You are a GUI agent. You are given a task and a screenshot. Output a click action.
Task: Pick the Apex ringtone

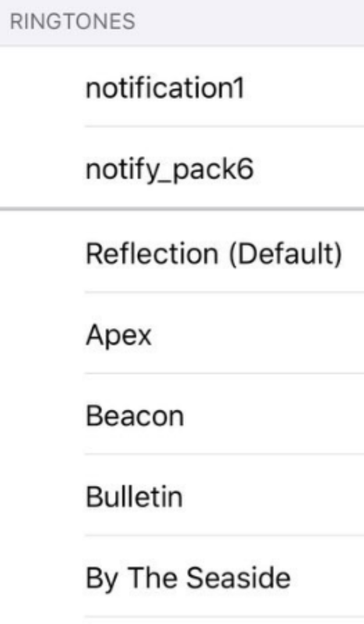pos(182,334)
